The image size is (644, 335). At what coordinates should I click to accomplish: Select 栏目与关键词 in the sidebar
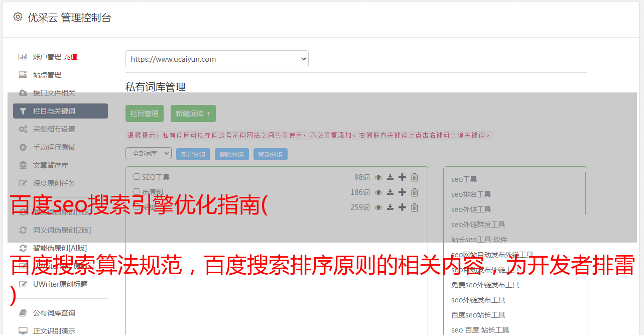pos(60,111)
